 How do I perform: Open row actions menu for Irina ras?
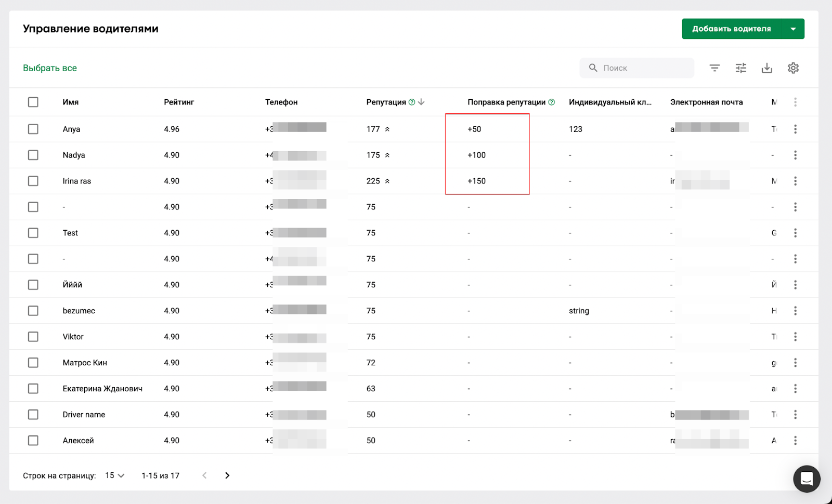point(795,181)
